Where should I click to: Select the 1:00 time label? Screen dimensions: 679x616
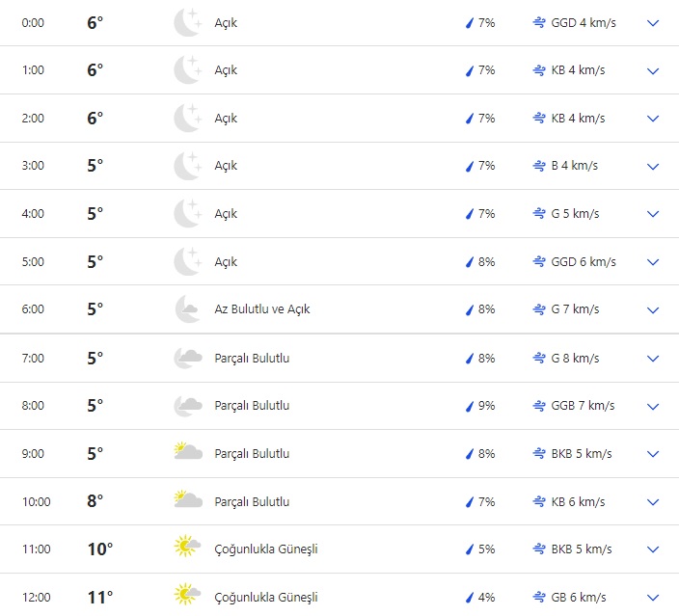coord(34,70)
